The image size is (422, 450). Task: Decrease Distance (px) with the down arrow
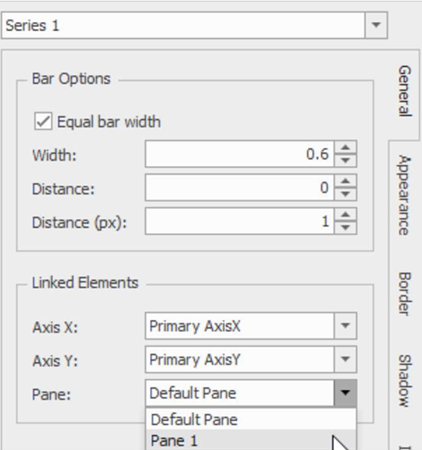click(x=346, y=228)
